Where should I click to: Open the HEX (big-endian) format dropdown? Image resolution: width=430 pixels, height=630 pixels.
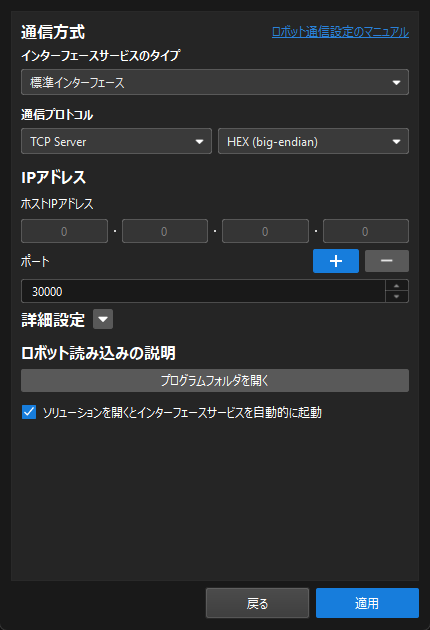click(313, 141)
